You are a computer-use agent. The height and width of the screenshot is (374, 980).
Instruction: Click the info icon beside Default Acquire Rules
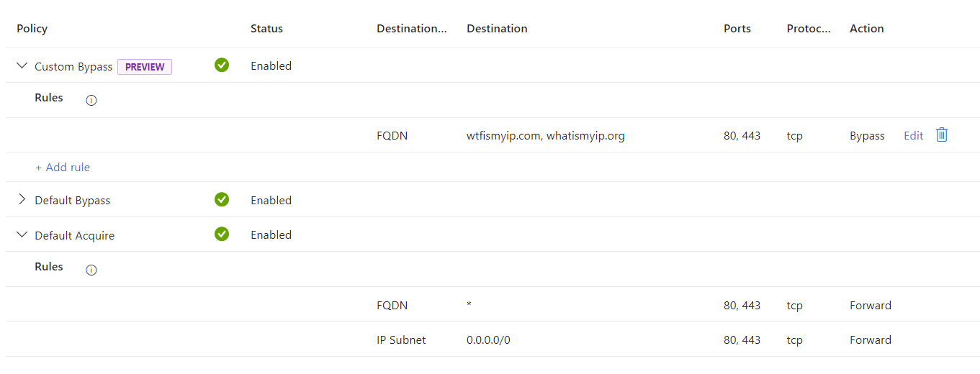[x=91, y=270]
